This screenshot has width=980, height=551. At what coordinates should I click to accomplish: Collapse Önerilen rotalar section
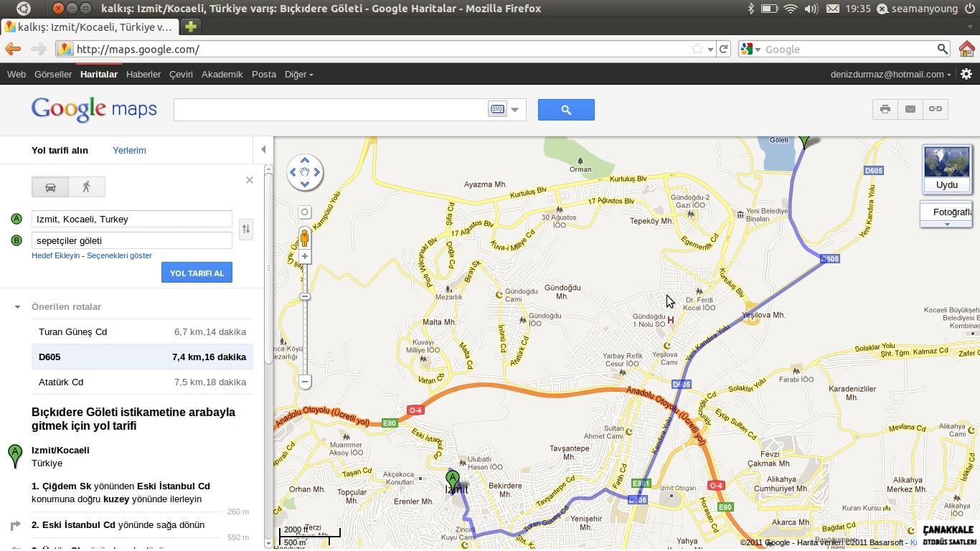click(x=17, y=306)
